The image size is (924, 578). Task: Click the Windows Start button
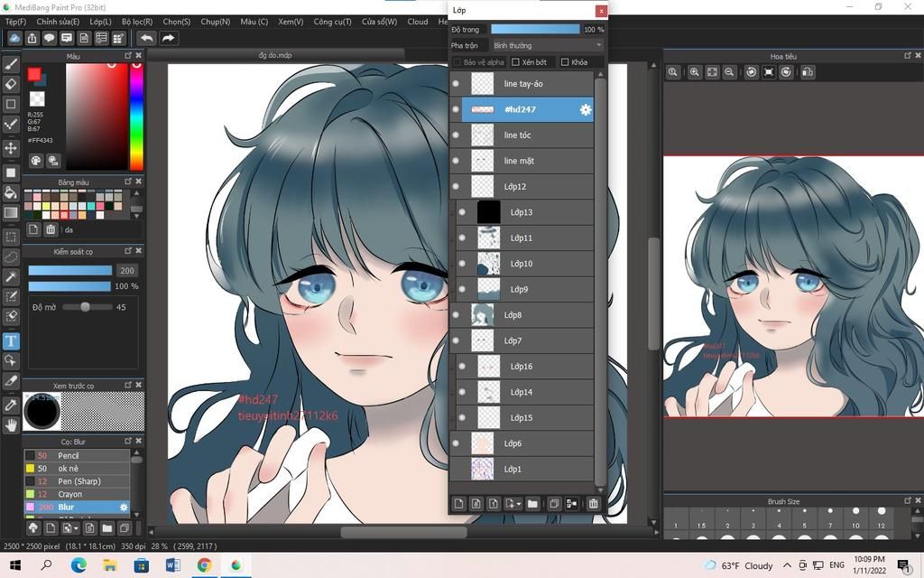[x=15, y=565]
